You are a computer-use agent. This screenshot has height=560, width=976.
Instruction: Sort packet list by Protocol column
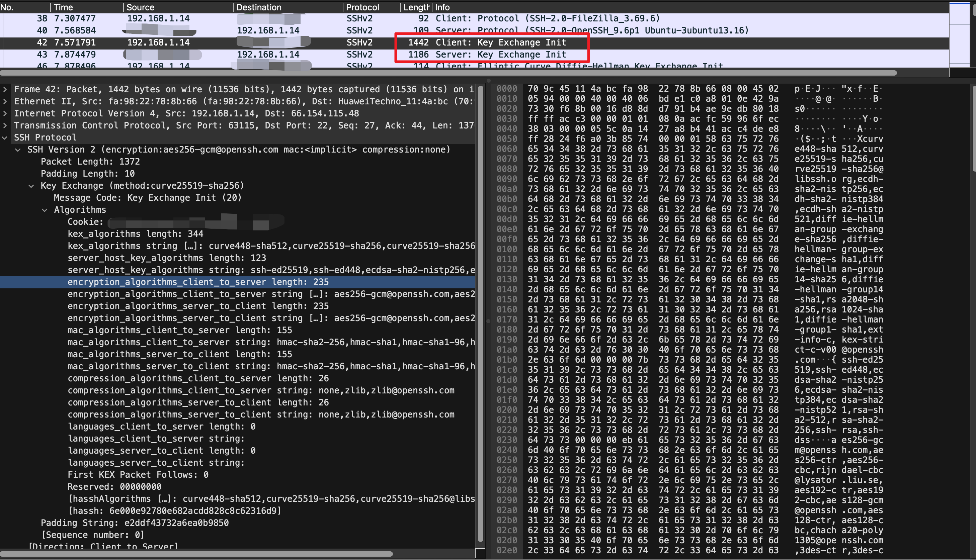372,7
